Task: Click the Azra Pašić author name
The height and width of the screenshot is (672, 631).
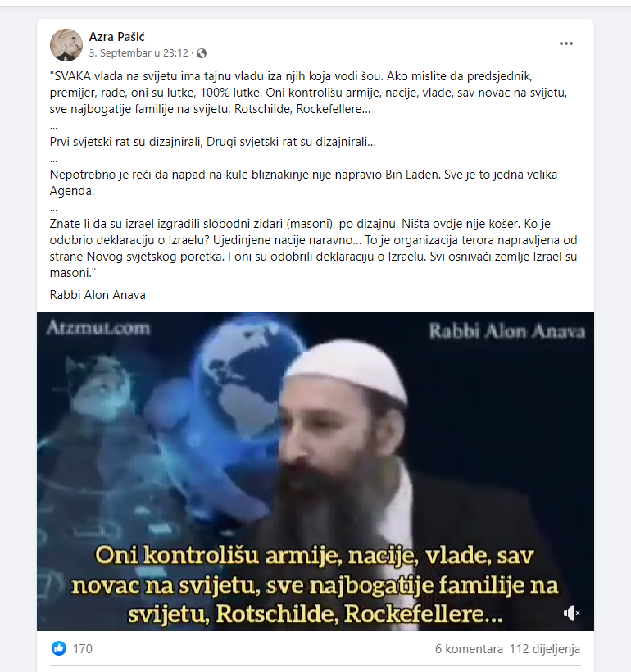Action: click(x=116, y=37)
